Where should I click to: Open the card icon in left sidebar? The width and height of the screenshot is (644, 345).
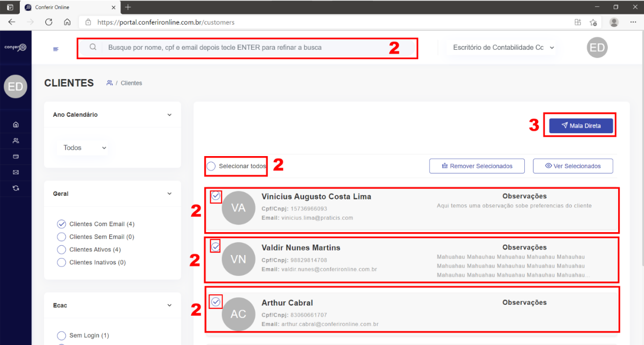[x=15, y=157]
